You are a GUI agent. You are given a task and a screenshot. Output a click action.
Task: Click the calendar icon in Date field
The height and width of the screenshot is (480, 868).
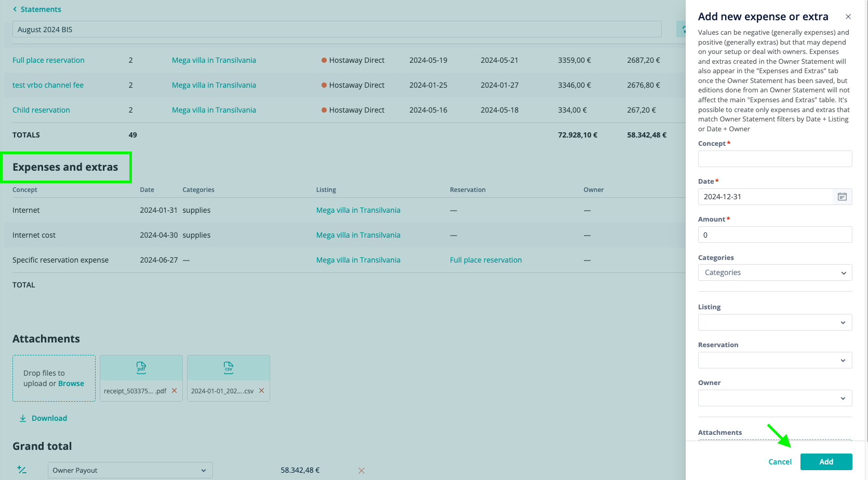point(842,197)
